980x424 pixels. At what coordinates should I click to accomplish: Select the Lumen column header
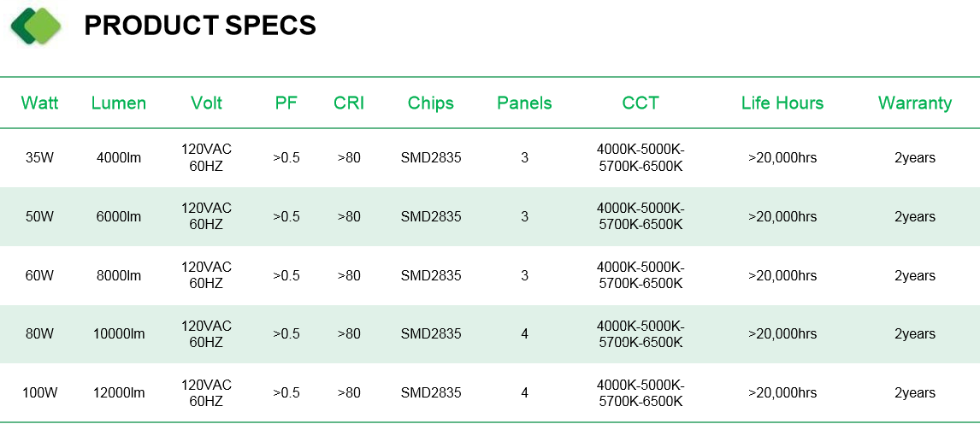tap(119, 103)
